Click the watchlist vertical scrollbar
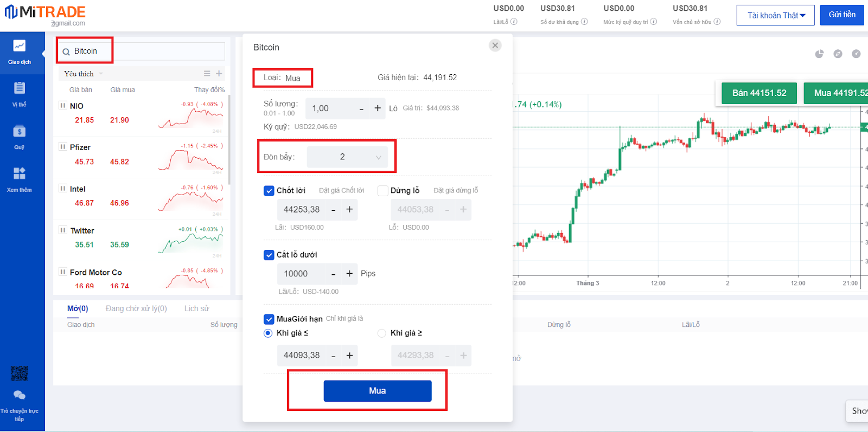Screen dimensions: 868x432 click(x=229, y=139)
